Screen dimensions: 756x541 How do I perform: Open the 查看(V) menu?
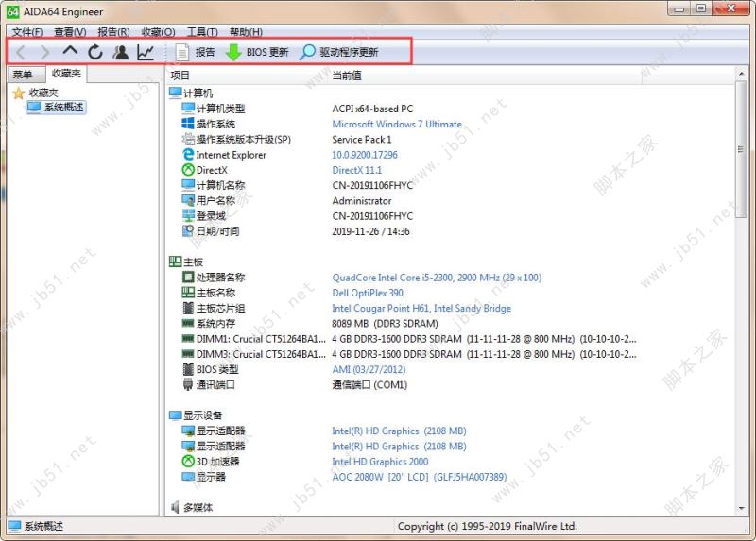pos(70,32)
